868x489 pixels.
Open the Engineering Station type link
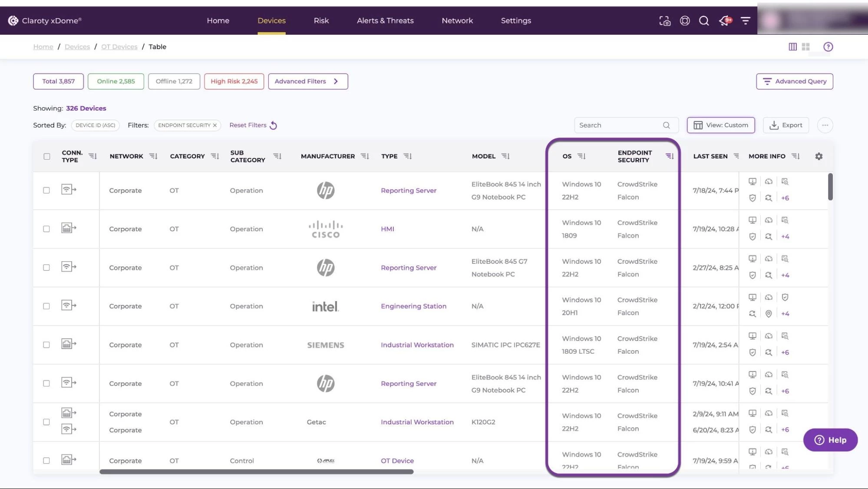[x=413, y=306]
